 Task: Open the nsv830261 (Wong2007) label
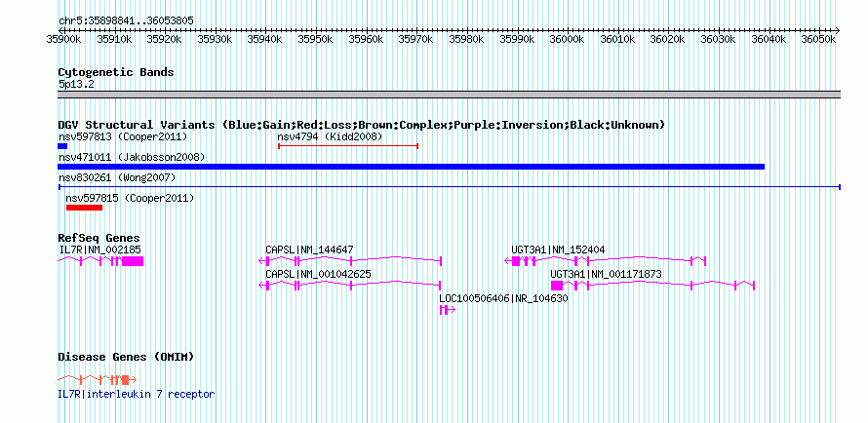(x=117, y=177)
